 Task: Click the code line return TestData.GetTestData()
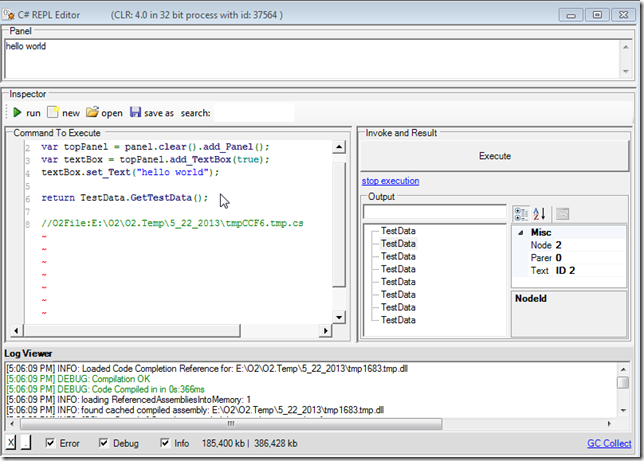[x=124, y=198]
